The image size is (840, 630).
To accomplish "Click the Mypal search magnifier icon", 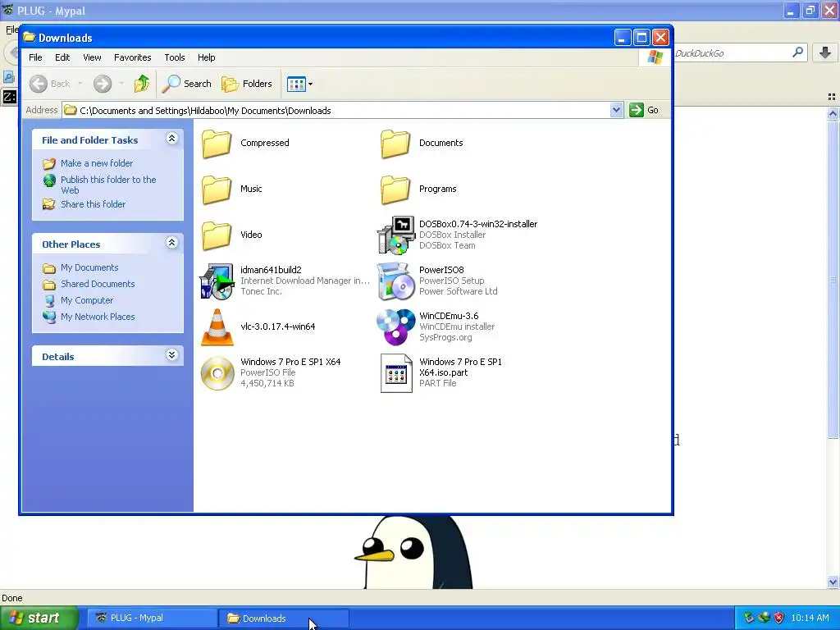I will pos(797,52).
